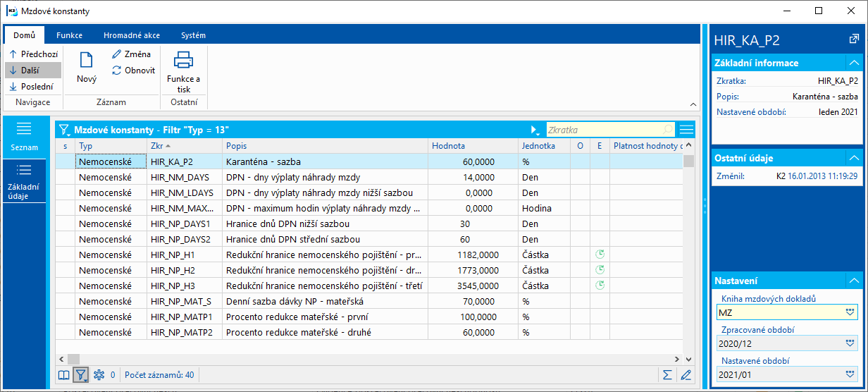Image resolution: width=868 pixels, height=392 pixels.
Task: Click clock icon in HIR_NP_H3 row
Action: [600, 286]
